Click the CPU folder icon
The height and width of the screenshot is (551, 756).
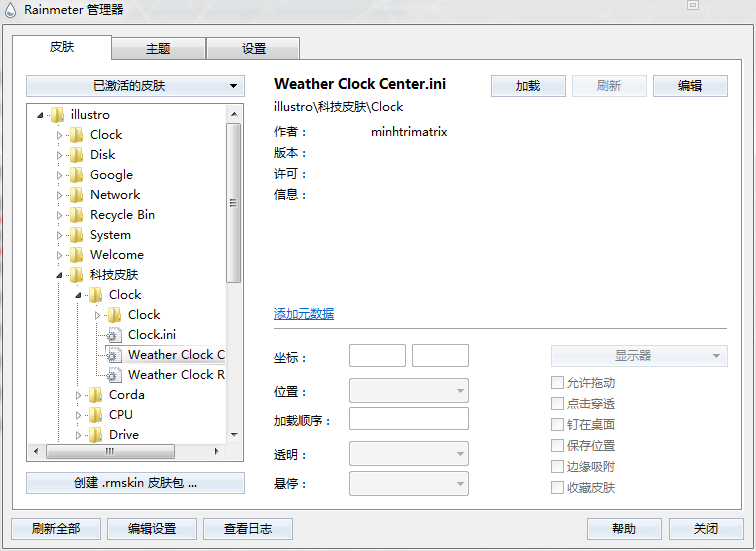point(95,415)
